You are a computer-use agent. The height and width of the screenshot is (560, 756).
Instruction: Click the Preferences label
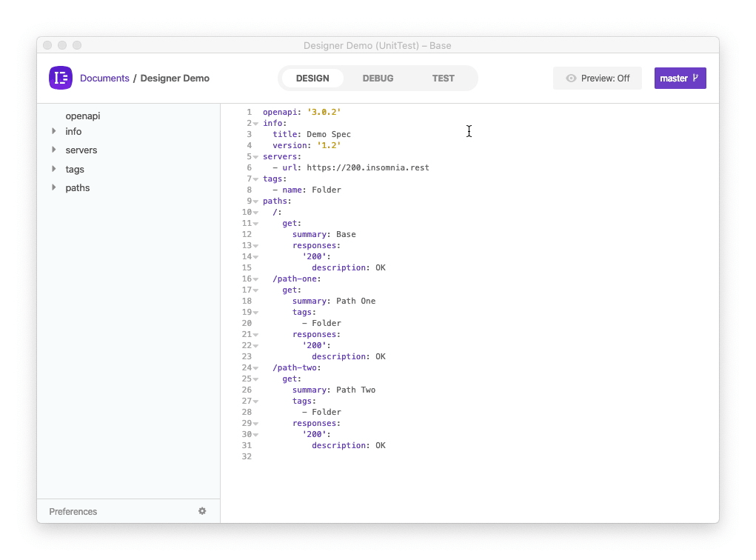coord(73,511)
